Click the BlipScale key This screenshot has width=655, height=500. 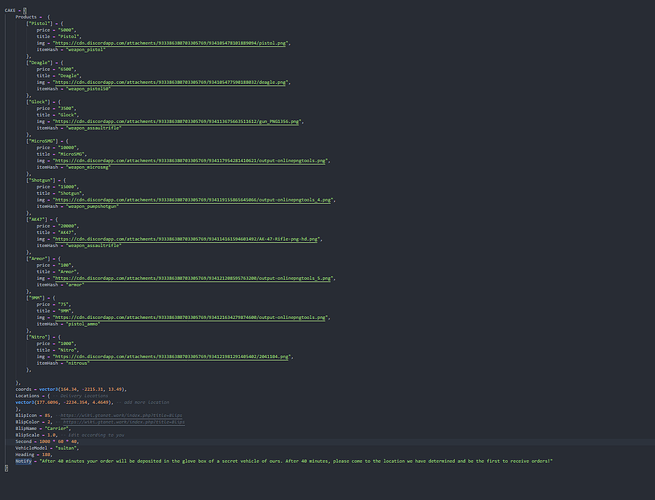[27, 435]
